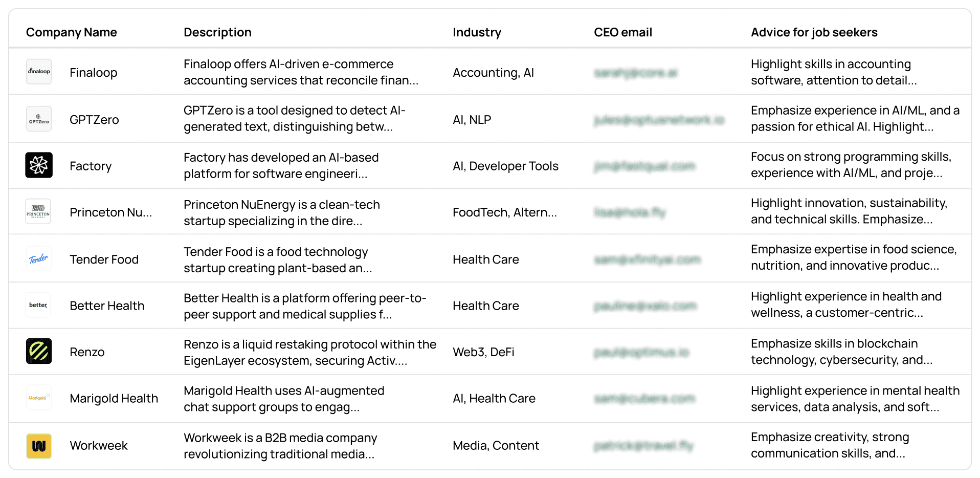Click the Workweek yellow W logo
This screenshot has width=980, height=478.
(39, 446)
